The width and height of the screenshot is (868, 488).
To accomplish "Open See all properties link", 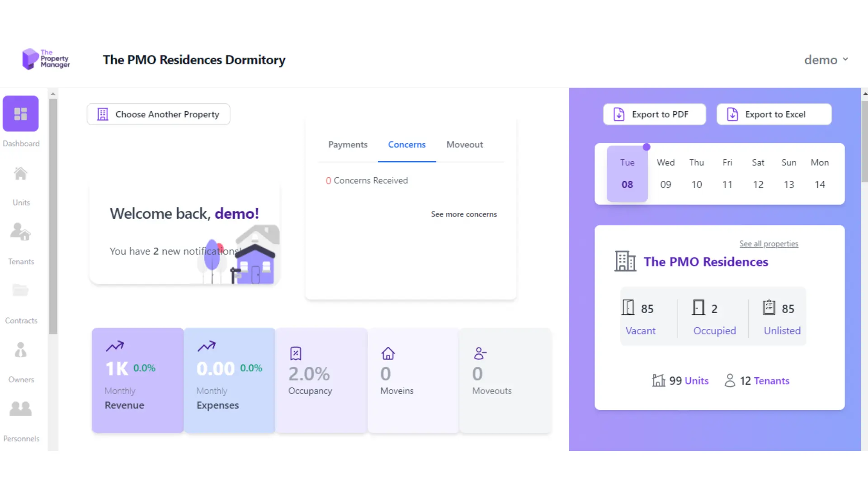I will 769,244.
